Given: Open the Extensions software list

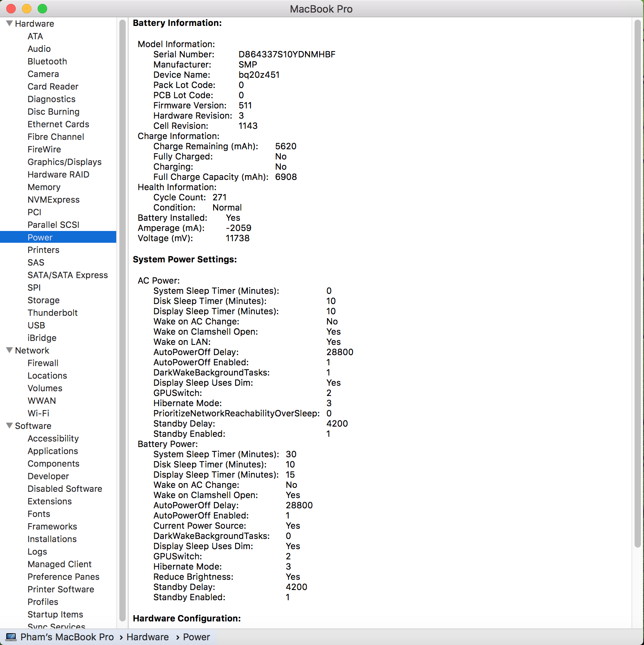Looking at the screenshot, I should tap(49, 501).
